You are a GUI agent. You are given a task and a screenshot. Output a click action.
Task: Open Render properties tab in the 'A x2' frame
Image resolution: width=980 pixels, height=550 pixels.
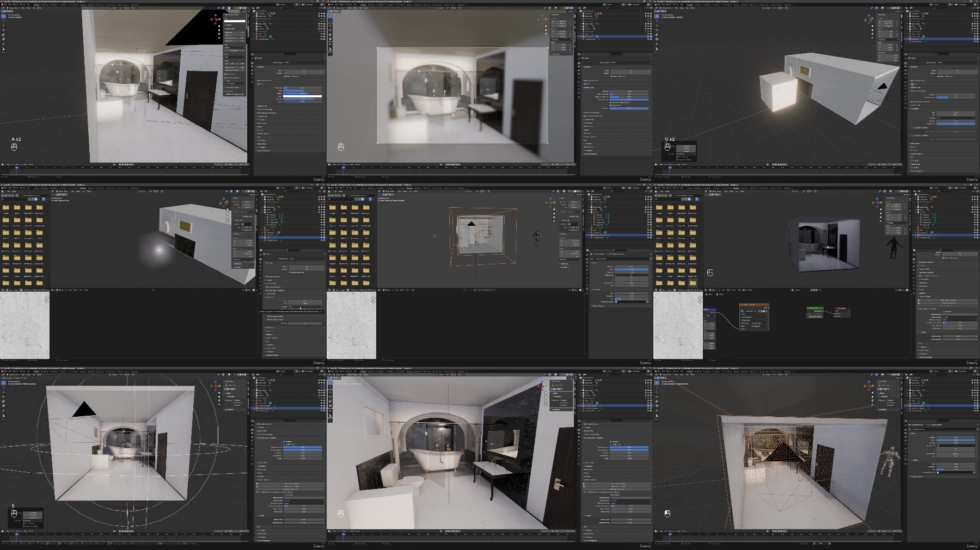[252, 63]
